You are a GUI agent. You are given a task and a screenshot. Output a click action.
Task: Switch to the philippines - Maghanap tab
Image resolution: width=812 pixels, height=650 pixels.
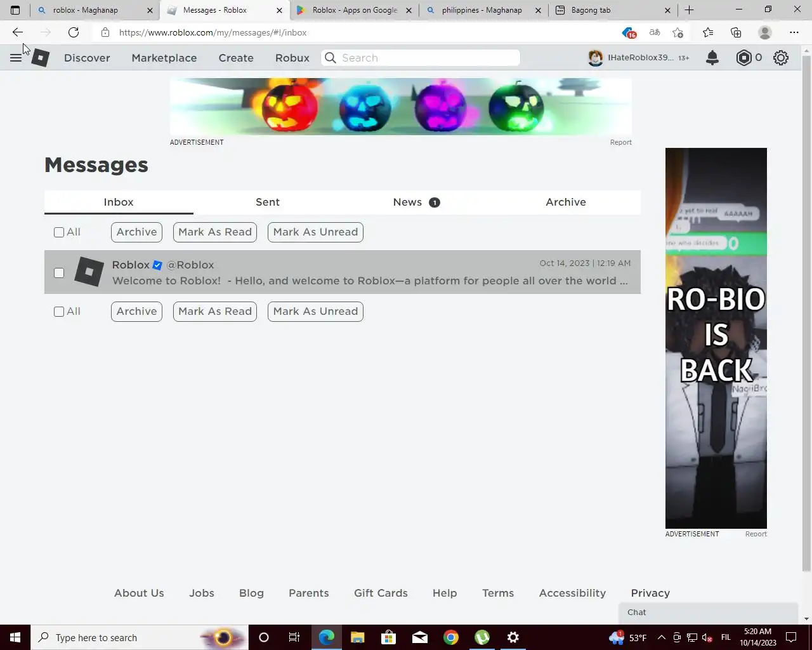482,10
